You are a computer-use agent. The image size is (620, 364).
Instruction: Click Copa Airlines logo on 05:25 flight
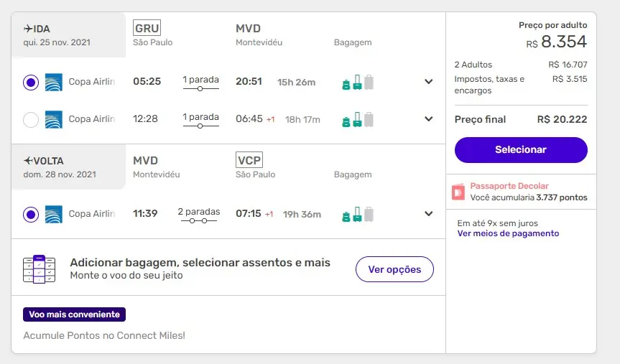(x=54, y=82)
